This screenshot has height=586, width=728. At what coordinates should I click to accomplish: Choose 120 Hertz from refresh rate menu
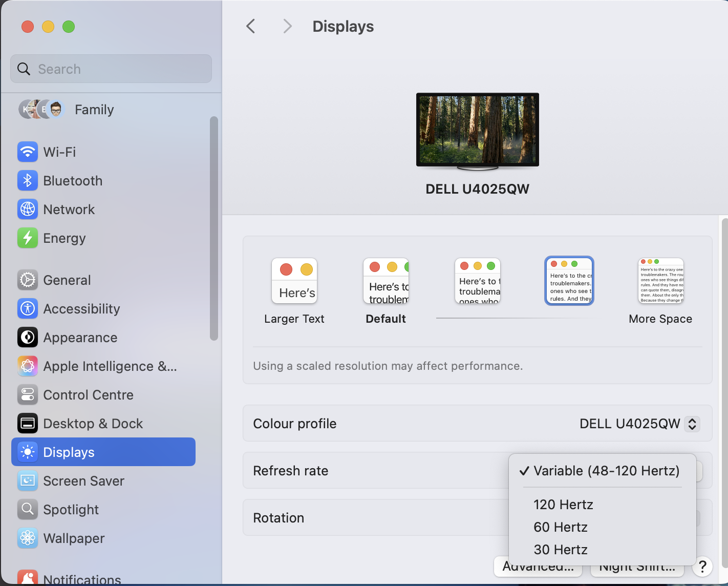(603, 505)
